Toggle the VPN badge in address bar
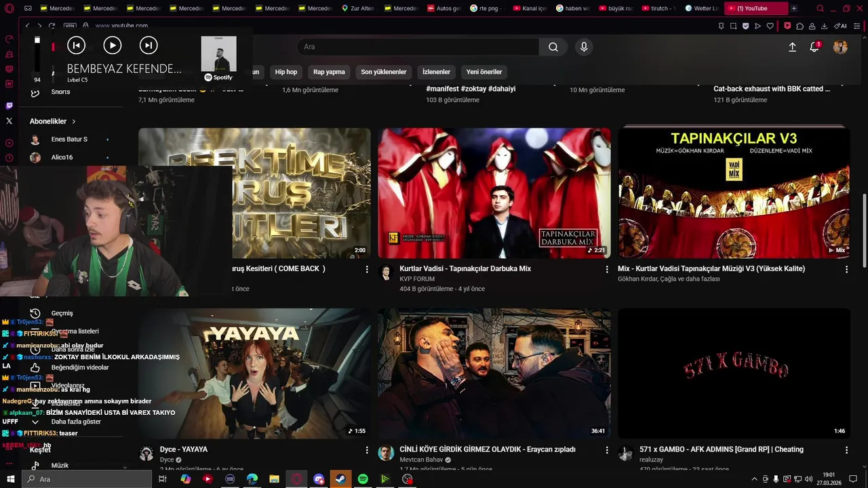 tap(70, 26)
